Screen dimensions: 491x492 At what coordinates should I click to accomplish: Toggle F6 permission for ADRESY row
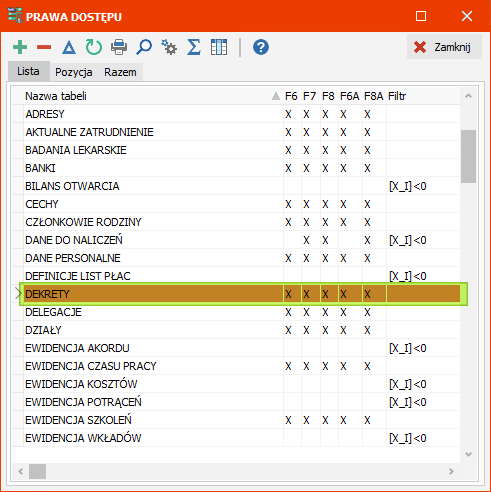[x=288, y=114]
